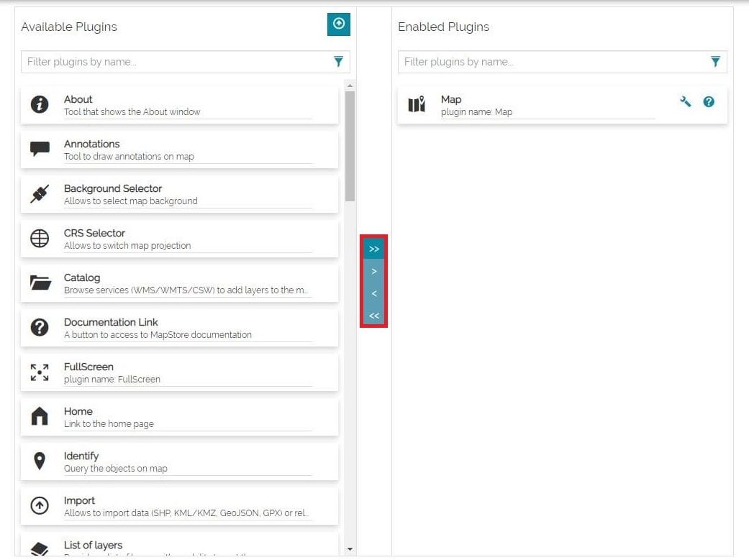
Task: Select the About plugin info icon
Action: [x=40, y=105]
